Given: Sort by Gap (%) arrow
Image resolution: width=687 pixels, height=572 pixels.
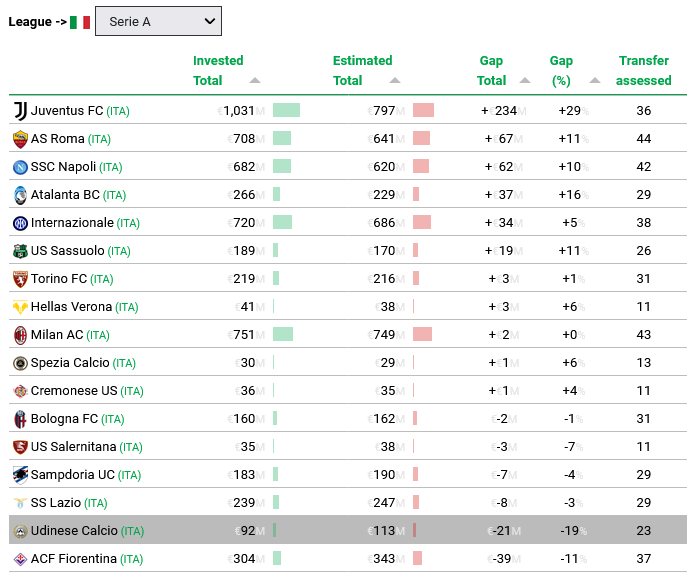Looking at the screenshot, I should pos(595,81).
